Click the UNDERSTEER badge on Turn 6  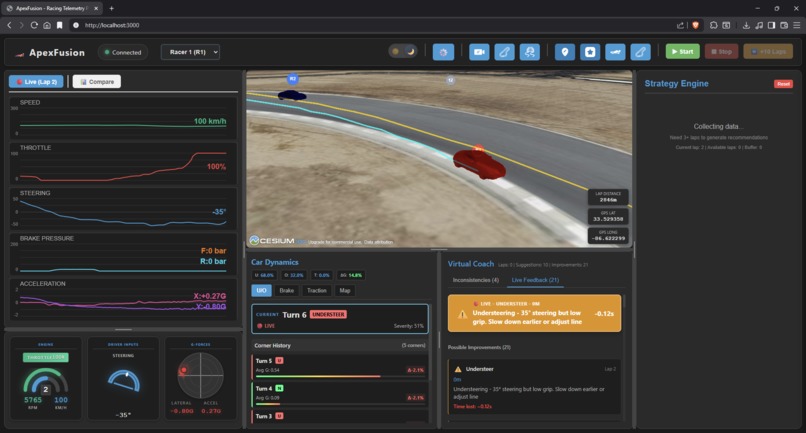click(328, 314)
